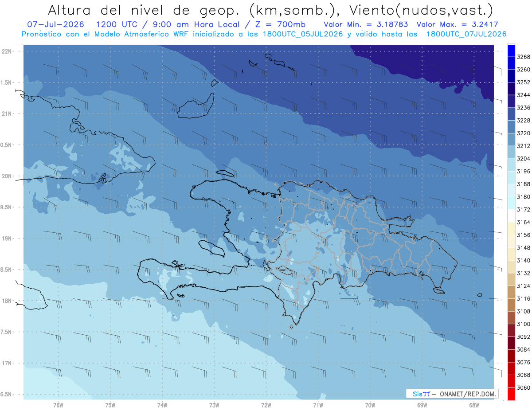Viewport: 532px width, 411px height.
Task: Click the 76W longitude label
Action: pos(58,405)
